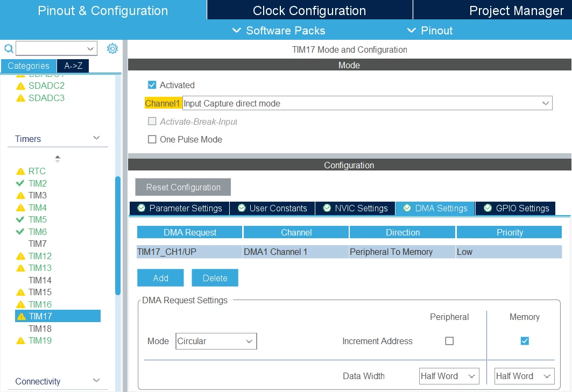Click the GPIO Settings tab check icon

pyautogui.click(x=488, y=208)
